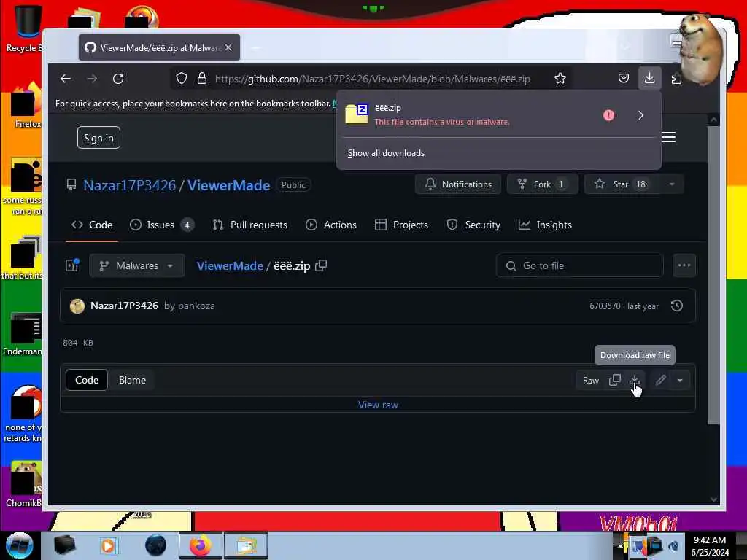Image resolution: width=747 pixels, height=560 pixels.
Task: View file history clock icon
Action: 677,306
